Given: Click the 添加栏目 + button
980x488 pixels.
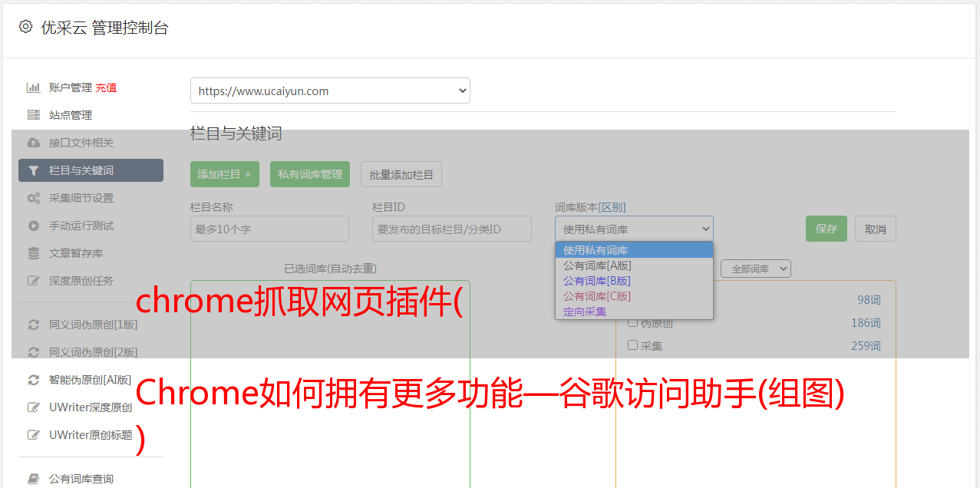Looking at the screenshot, I should (225, 174).
